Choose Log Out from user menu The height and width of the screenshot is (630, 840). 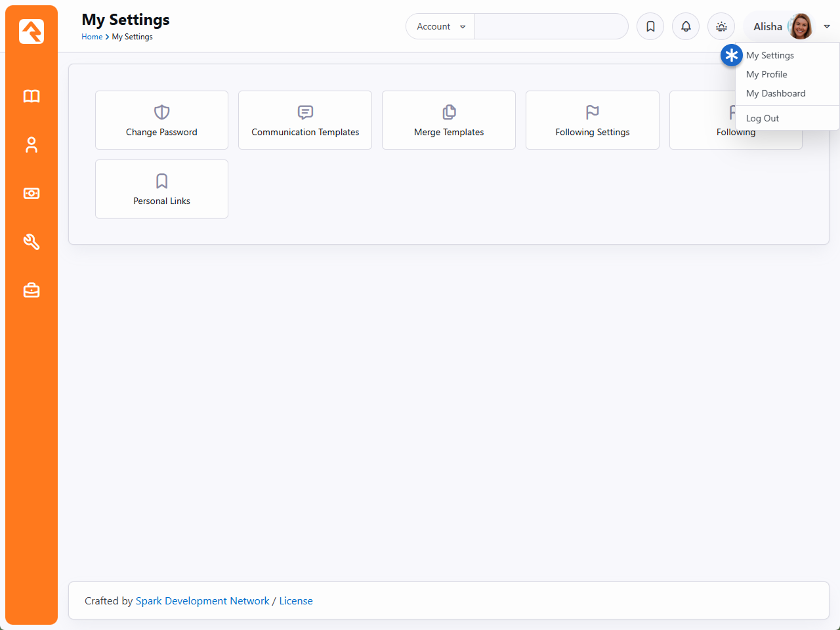tap(763, 118)
